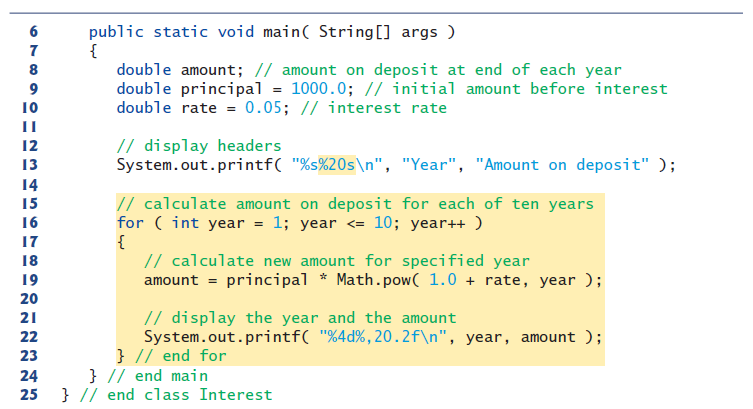Click the for keyword on line 16

(x=130, y=223)
